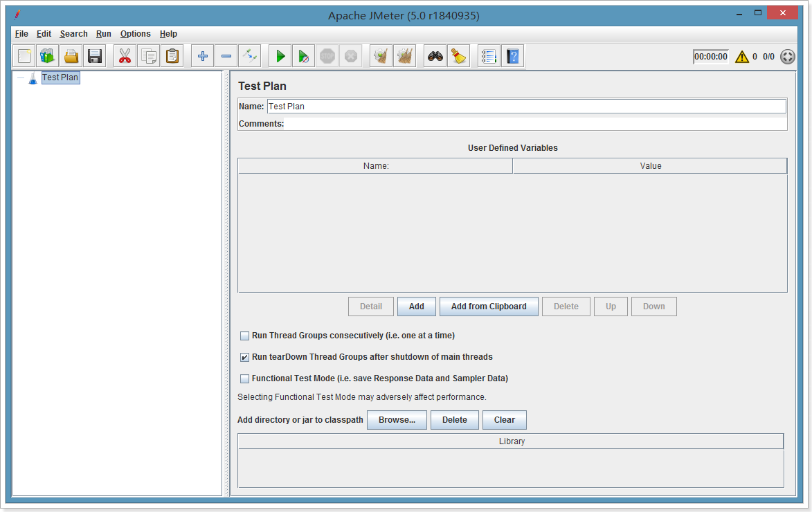Click the Clear classpath button

pos(505,420)
